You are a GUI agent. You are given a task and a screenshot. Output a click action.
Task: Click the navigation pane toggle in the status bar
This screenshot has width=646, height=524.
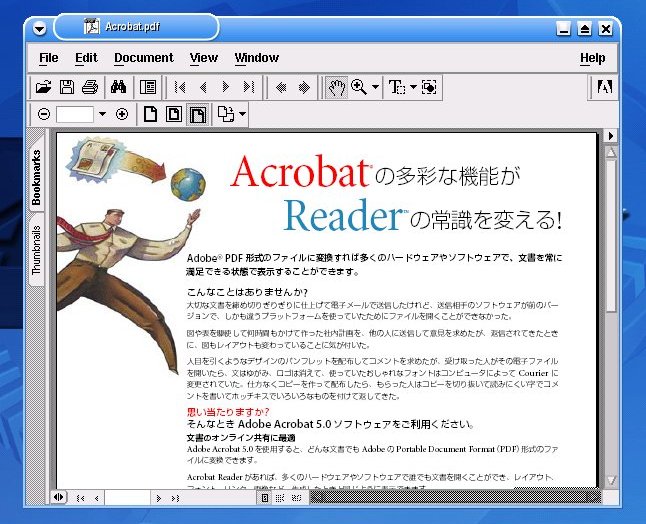[59, 497]
